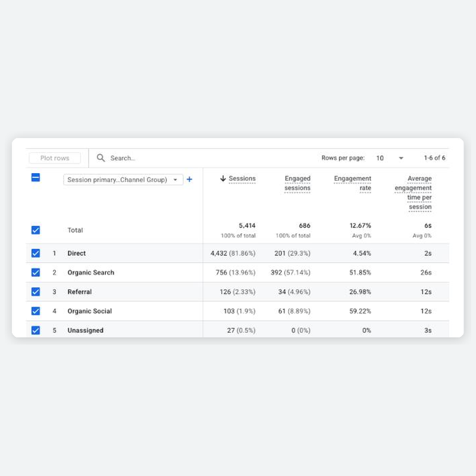Click the 1-6 of 6 pagination text
476x476 pixels.
tap(434, 158)
